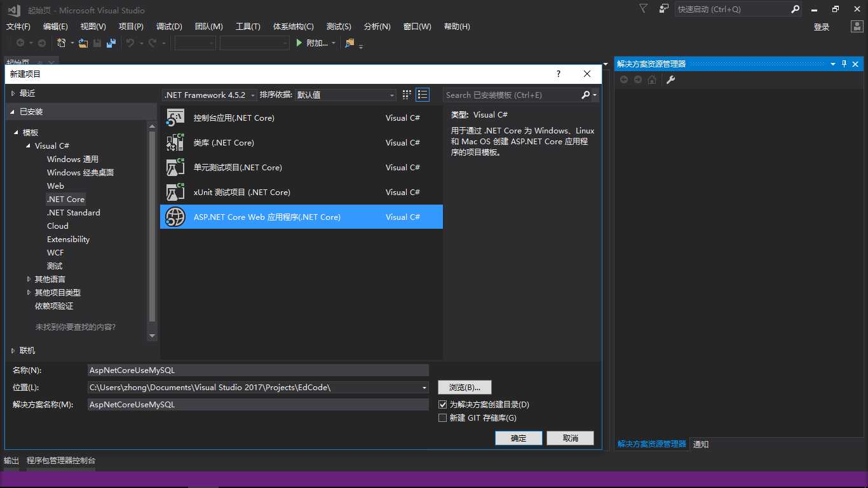
Task: Pin the Solution Explorer panel
Action: 844,64
